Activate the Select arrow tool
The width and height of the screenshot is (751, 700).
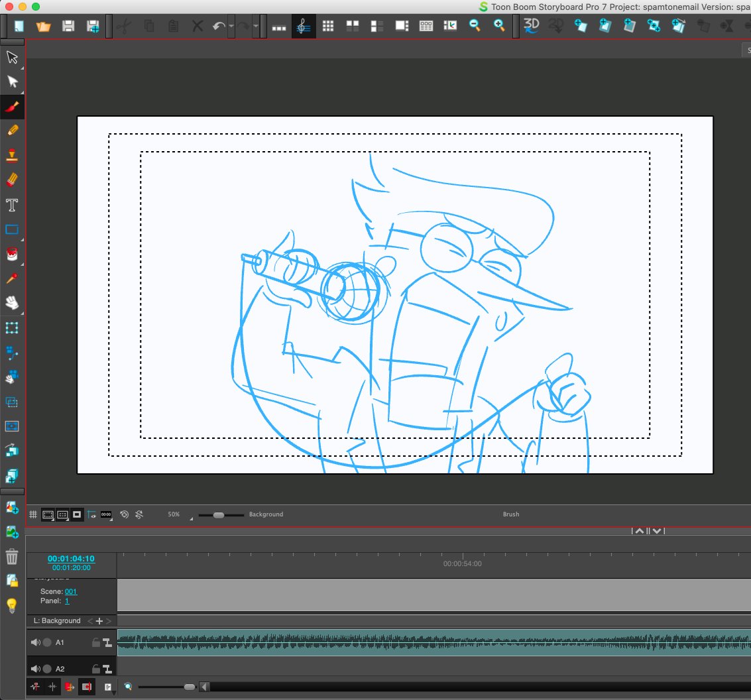(12, 57)
